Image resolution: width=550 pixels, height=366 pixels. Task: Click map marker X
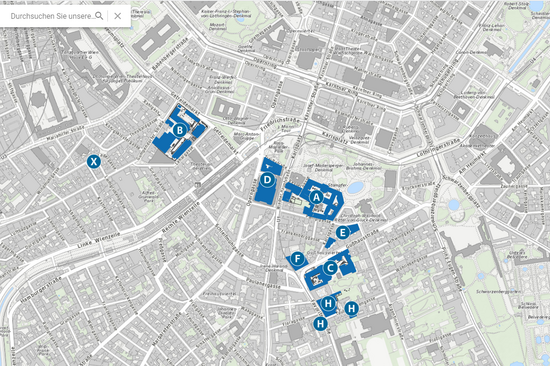click(94, 161)
